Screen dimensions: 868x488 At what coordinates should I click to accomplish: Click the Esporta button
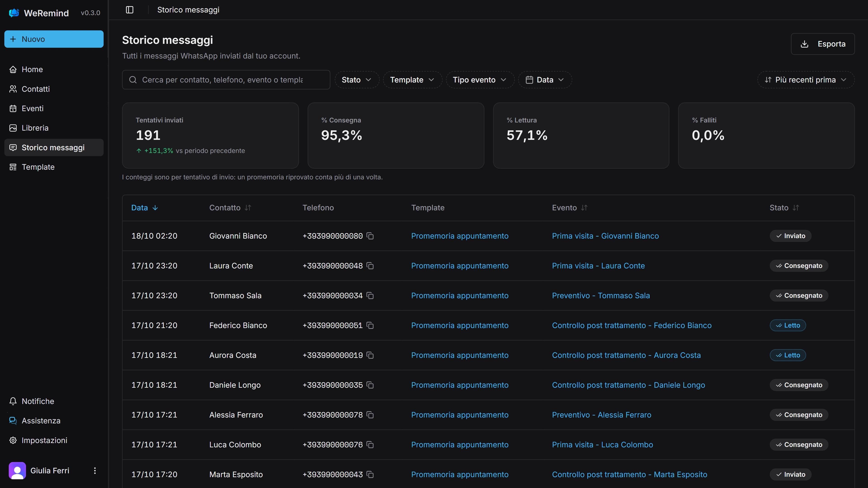click(x=823, y=44)
